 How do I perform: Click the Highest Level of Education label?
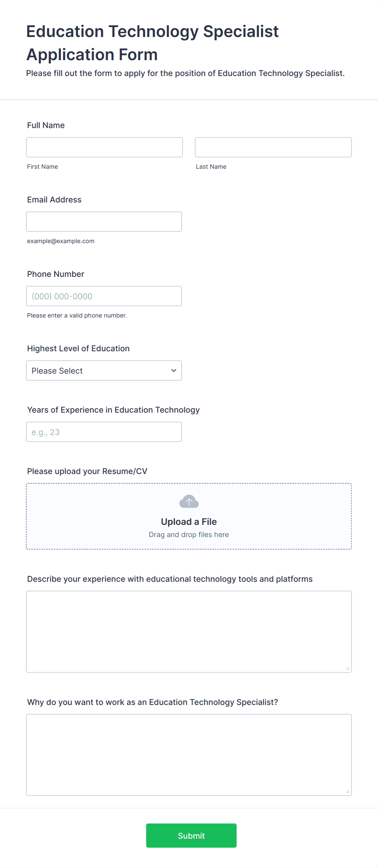(x=78, y=348)
